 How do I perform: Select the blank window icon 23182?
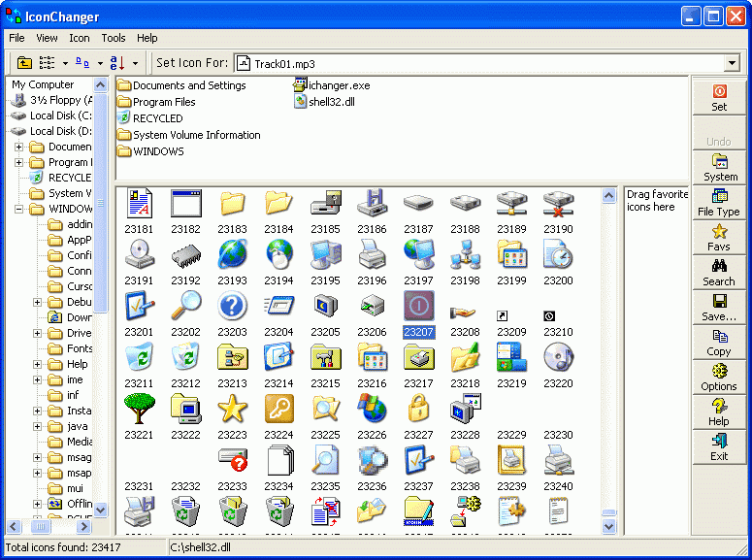tap(185, 203)
